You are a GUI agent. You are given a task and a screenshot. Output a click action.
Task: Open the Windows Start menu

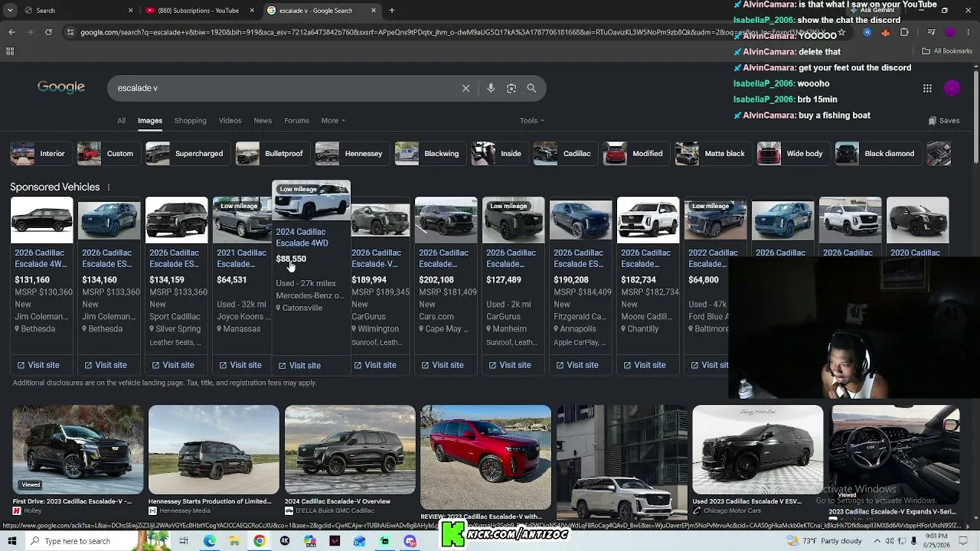(11, 541)
